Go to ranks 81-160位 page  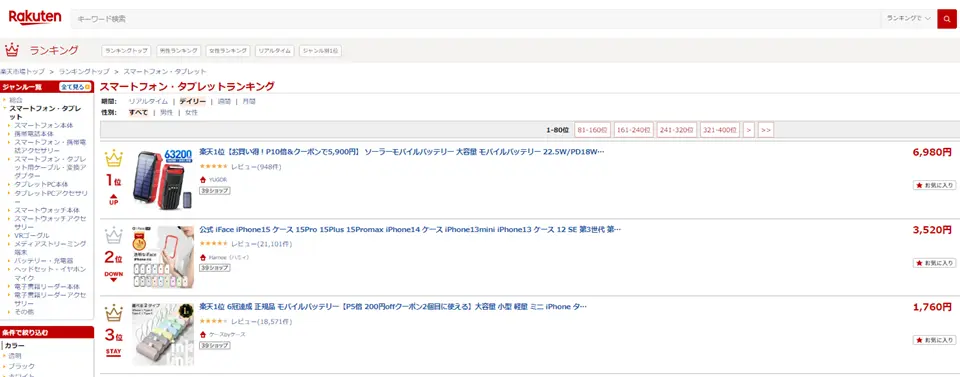tap(593, 130)
